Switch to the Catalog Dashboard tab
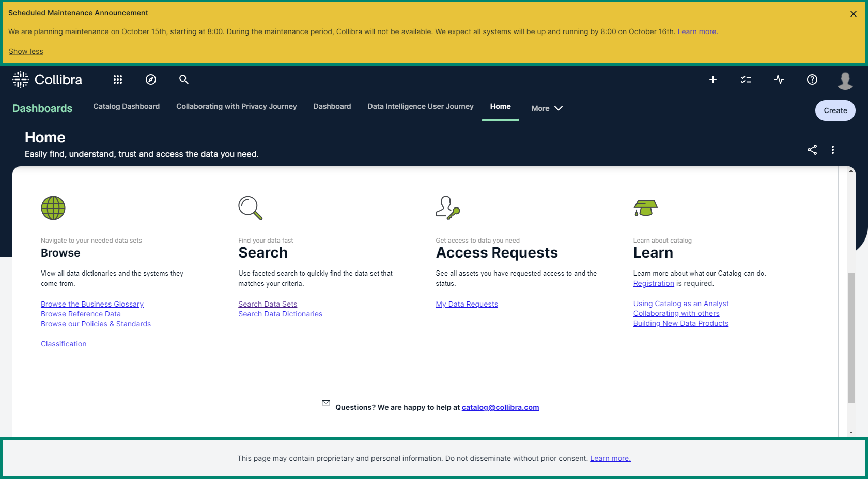The height and width of the screenshot is (479, 868). pos(126,106)
